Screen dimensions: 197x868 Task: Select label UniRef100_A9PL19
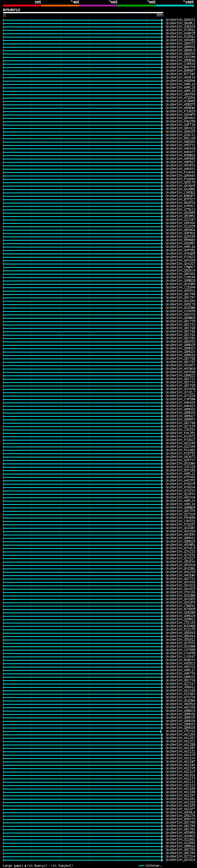coord(180,84)
